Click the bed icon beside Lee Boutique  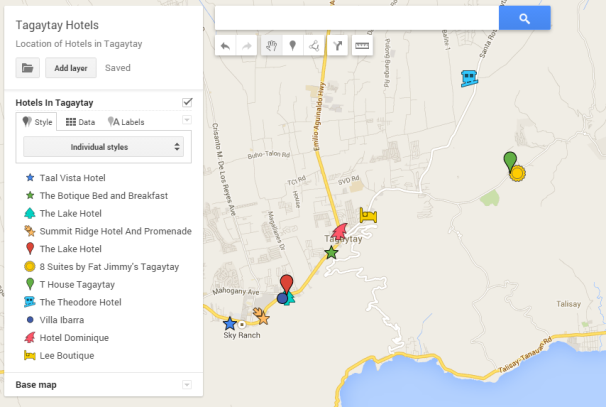click(30, 355)
